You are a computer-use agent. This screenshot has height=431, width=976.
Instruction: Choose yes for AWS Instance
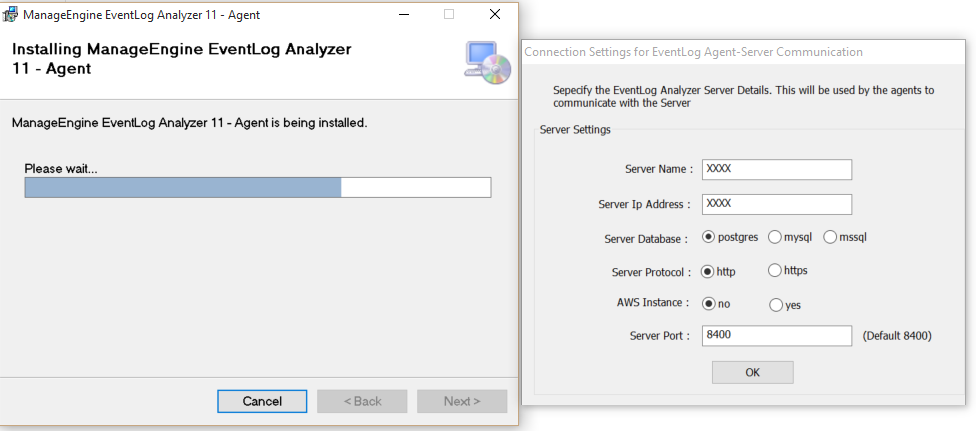point(774,305)
